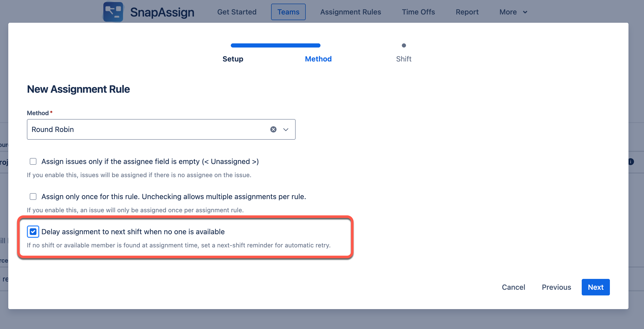Click the Next button

coord(596,287)
